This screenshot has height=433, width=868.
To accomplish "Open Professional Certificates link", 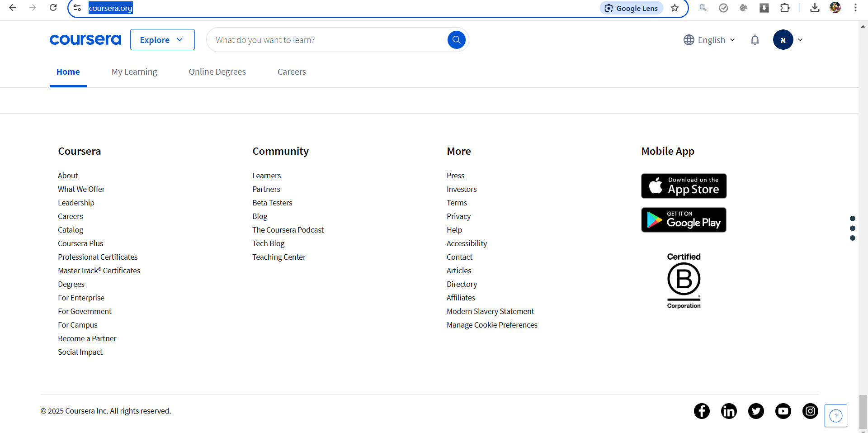I will click(98, 257).
